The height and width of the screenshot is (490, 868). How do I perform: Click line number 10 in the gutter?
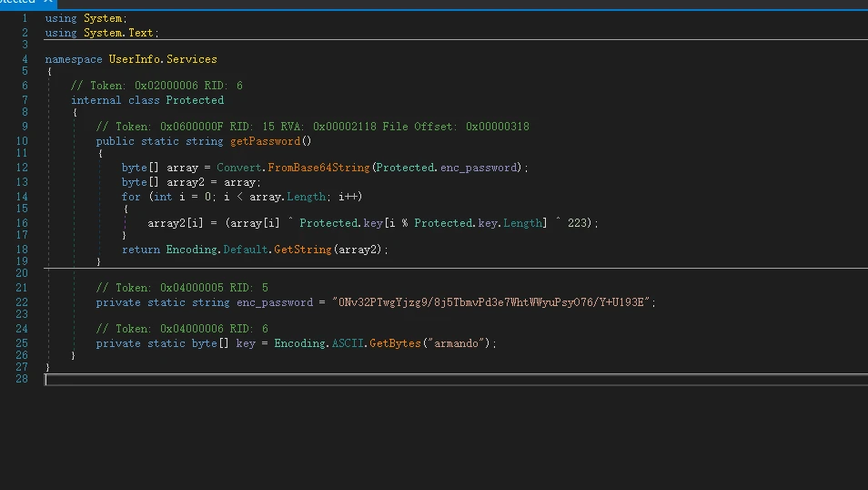(x=22, y=141)
